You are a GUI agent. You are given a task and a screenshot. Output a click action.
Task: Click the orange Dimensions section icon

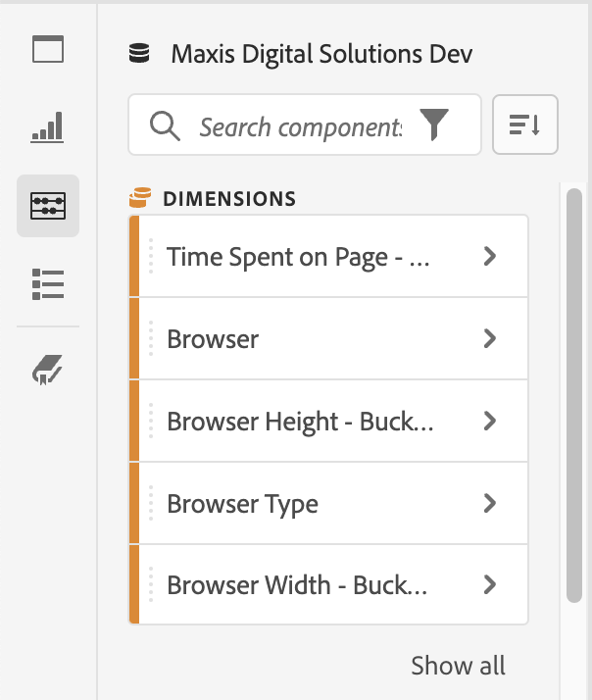[x=140, y=199]
